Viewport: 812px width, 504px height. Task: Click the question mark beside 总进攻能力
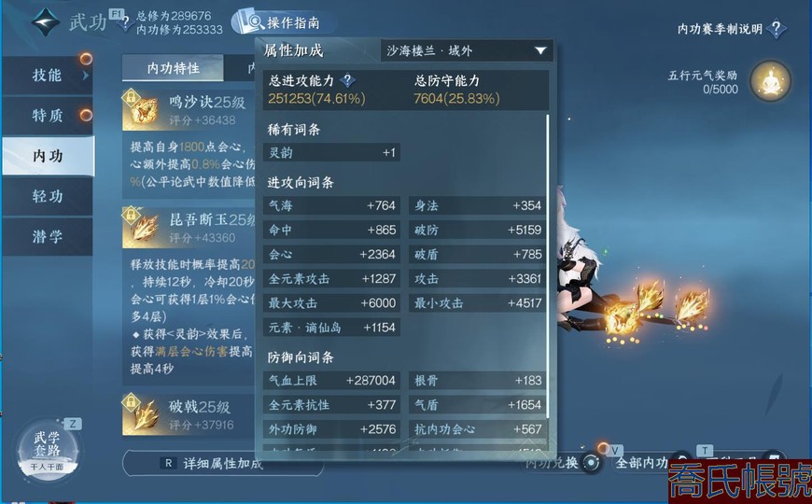click(x=347, y=80)
